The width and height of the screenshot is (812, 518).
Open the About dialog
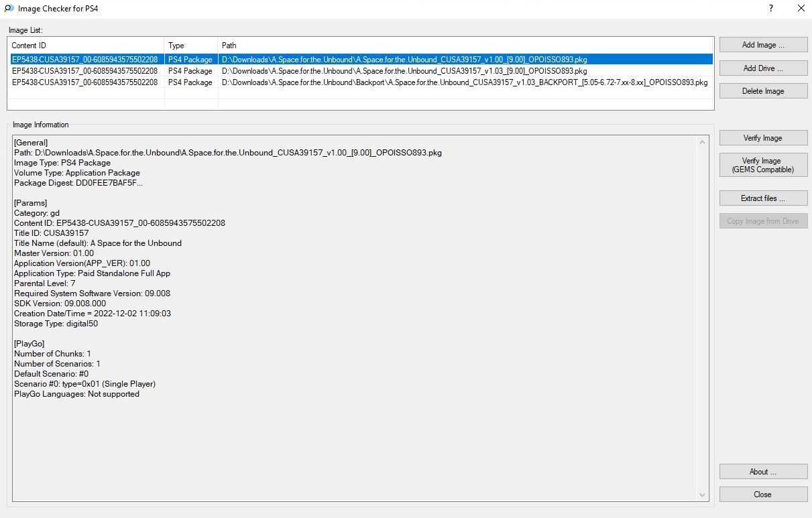point(763,472)
